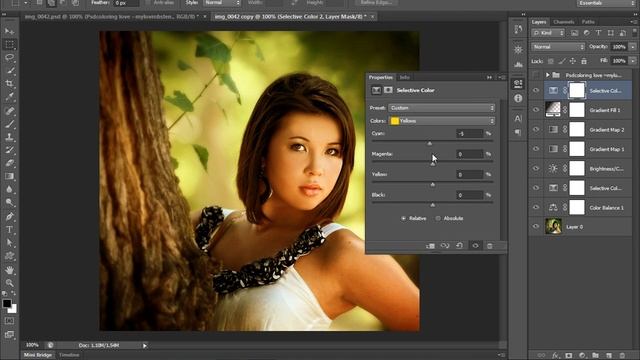Image resolution: width=640 pixels, height=360 pixels.
Task: Open the Opacity slider arrow
Action: 633,47
